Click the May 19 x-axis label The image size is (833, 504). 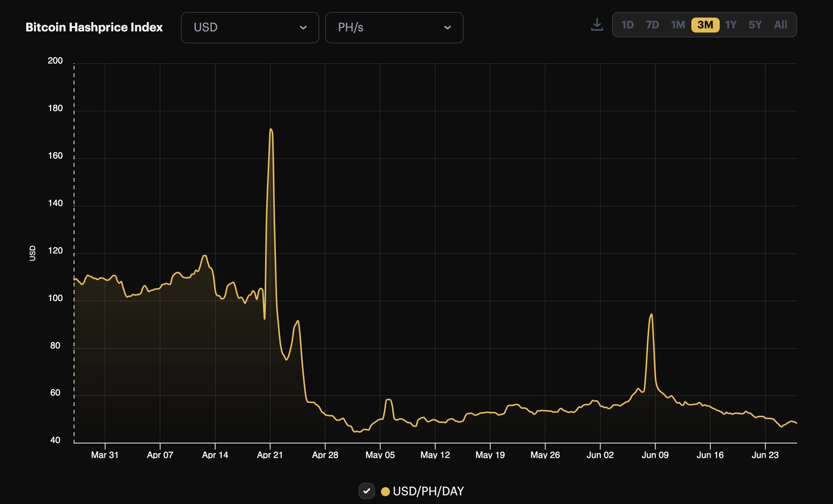pyautogui.click(x=490, y=455)
